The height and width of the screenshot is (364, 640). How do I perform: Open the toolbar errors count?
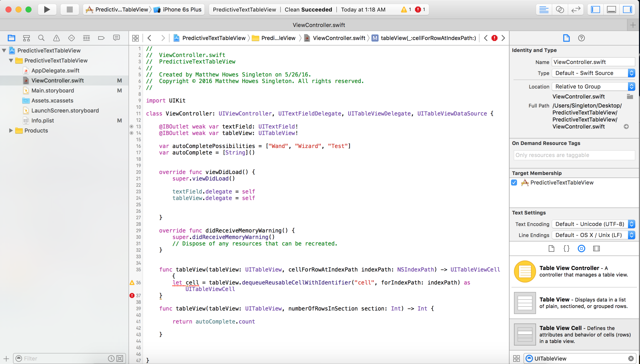click(420, 9)
